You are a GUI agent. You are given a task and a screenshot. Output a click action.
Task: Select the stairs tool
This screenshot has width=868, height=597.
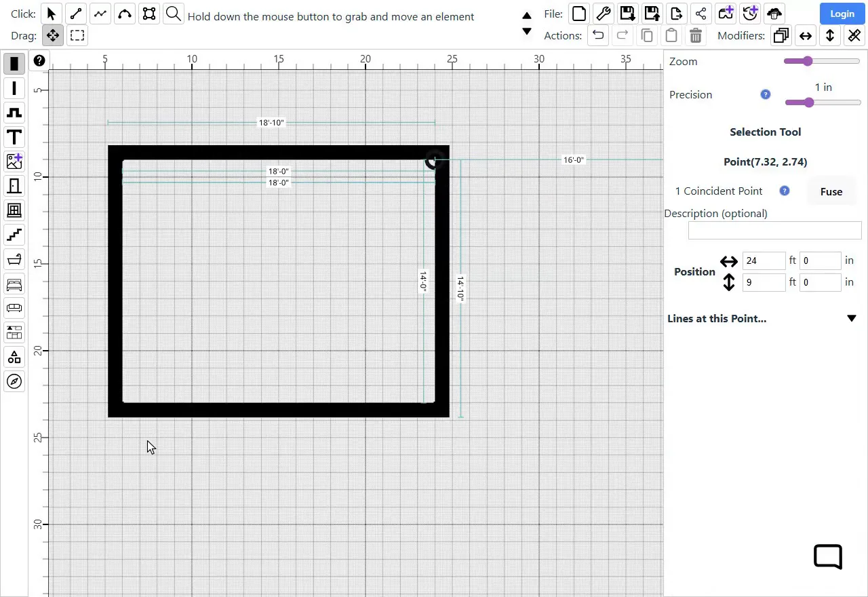[x=14, y=235]
